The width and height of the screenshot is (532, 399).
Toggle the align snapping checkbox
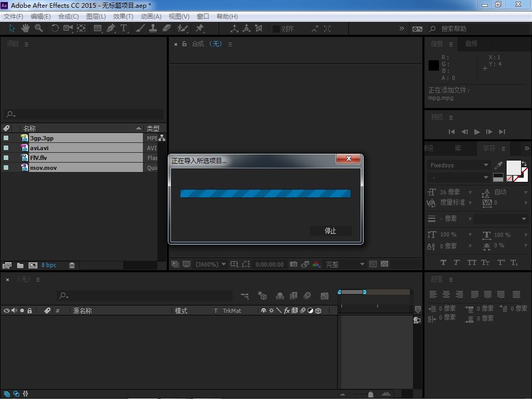pos(276,29)
